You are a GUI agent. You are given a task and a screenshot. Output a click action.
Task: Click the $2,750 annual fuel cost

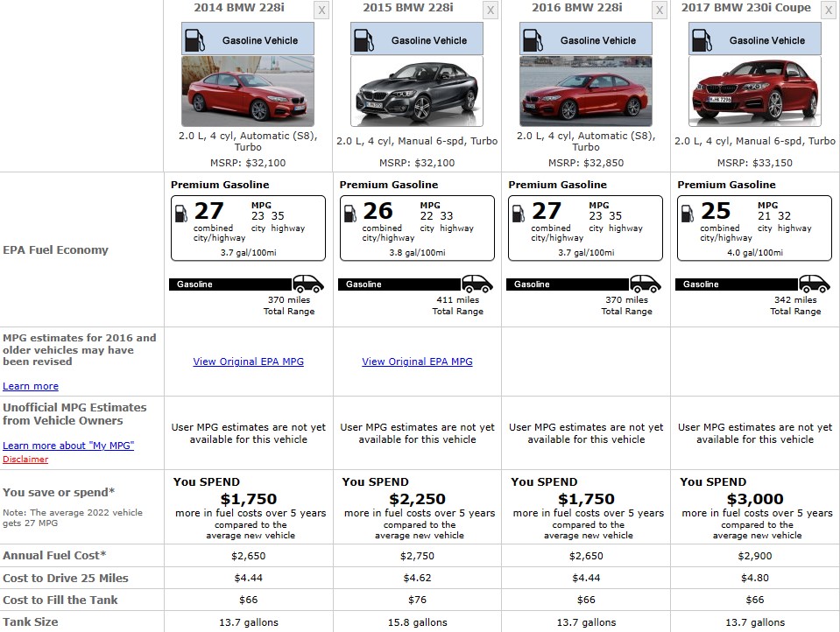(417, 556)
